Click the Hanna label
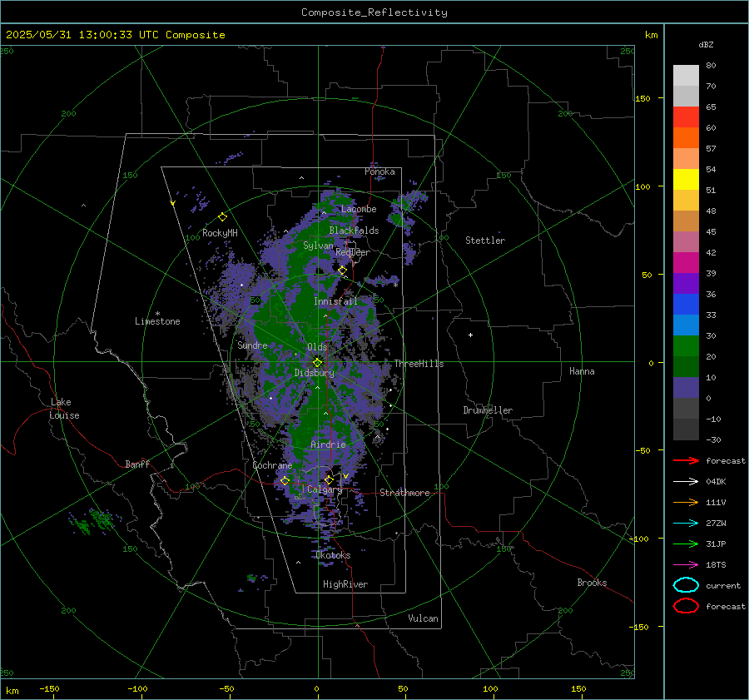Screen dimensions: 749x700 (582, 371)
